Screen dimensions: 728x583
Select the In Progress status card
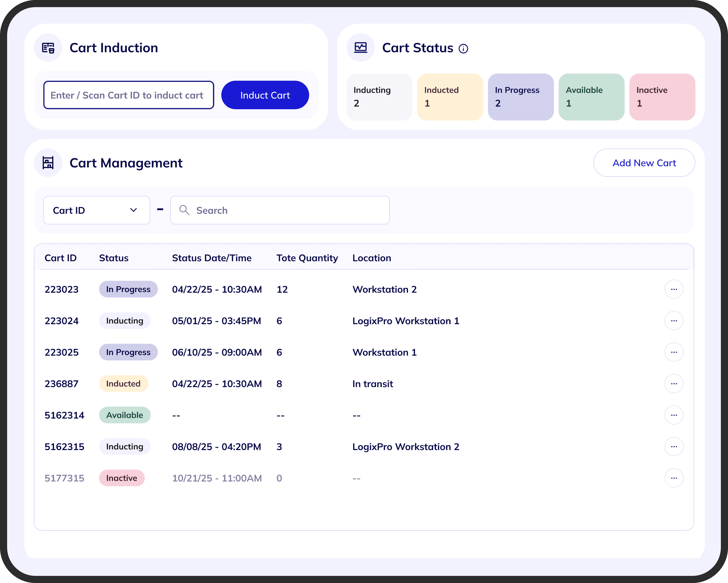pyautogui.click(x=521, y=97)
